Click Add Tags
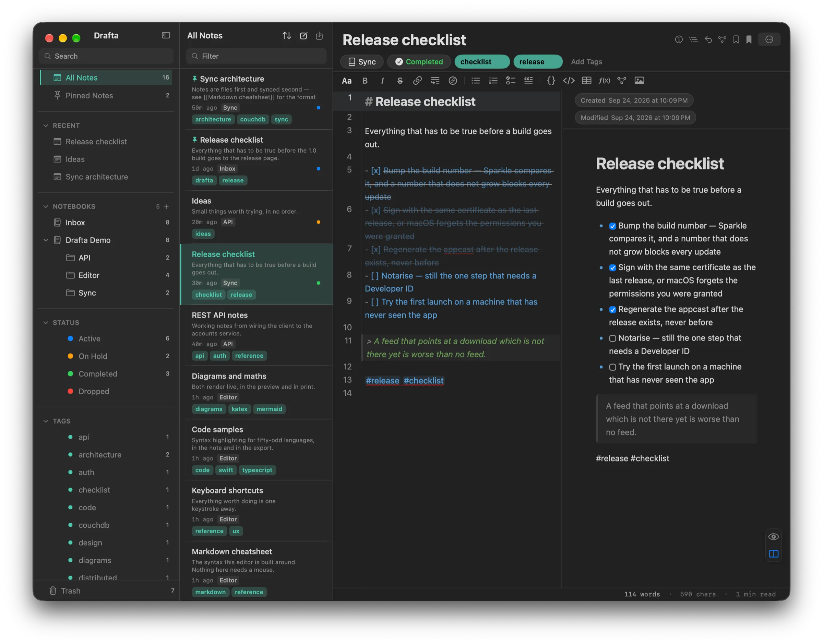823x644 pixels. click(x=586, y=62)
